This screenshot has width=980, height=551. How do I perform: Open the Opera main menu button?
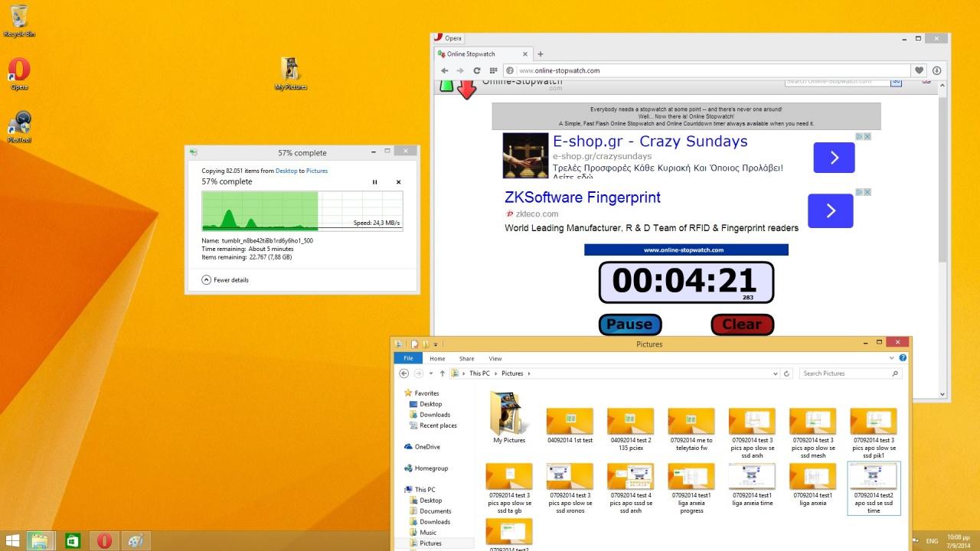tap(449, 37)
